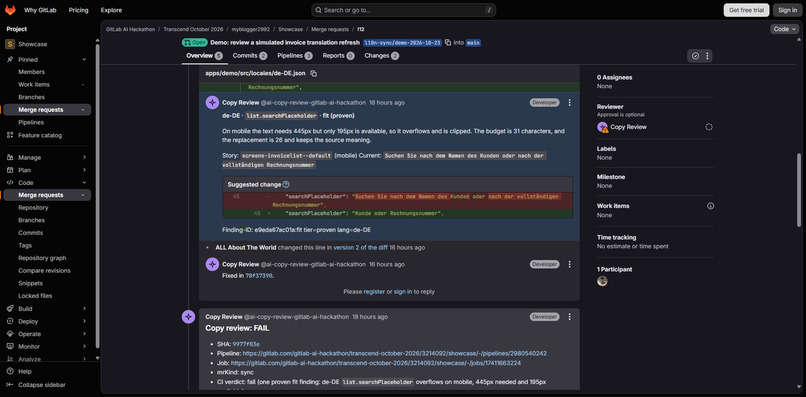Screen dimensions: 806x397
Task: Click the Sign in button
Action: 787,10
